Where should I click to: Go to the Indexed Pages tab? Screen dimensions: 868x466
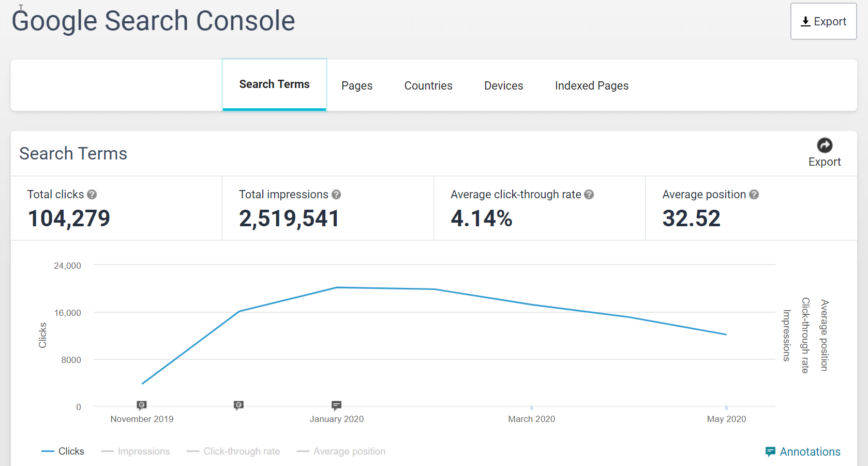592,86
